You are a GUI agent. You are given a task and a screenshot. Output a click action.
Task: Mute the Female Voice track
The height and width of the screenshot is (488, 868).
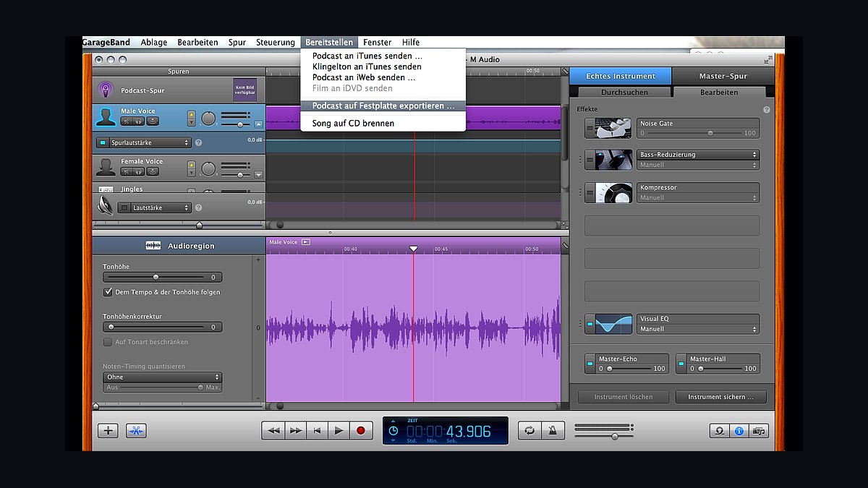point(127,171)
